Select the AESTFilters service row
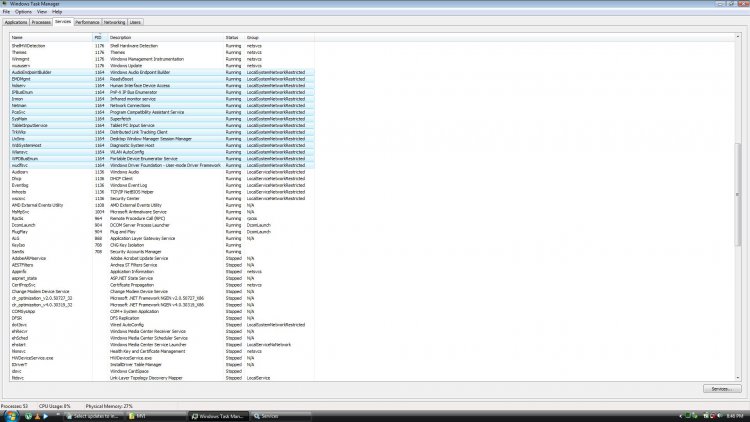750x422 pixels. point(162,265)
